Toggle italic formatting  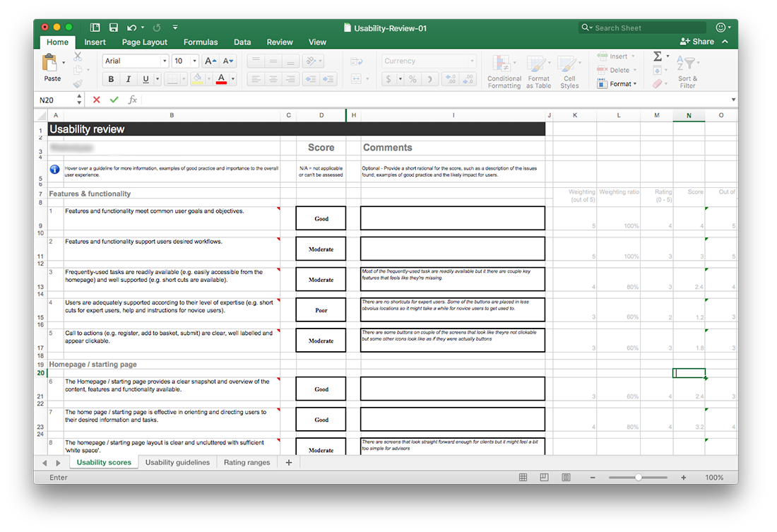[129, 79]
